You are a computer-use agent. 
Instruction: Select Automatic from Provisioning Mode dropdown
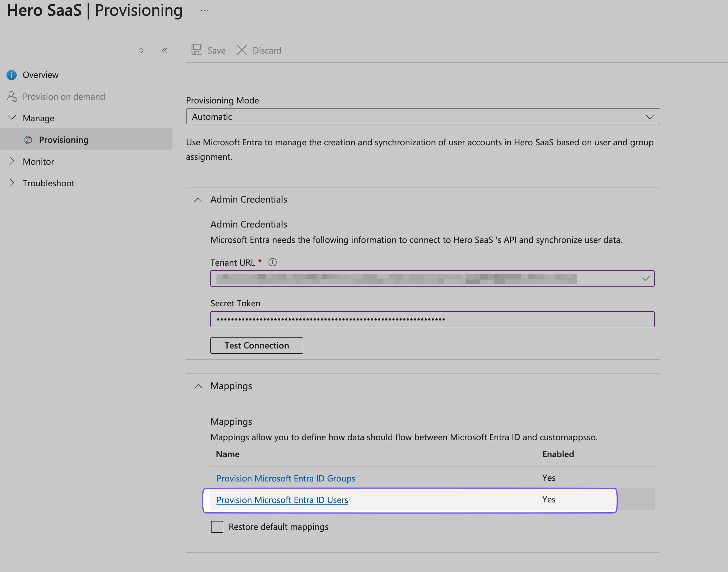pyautogui.click(x=423, y=116)
